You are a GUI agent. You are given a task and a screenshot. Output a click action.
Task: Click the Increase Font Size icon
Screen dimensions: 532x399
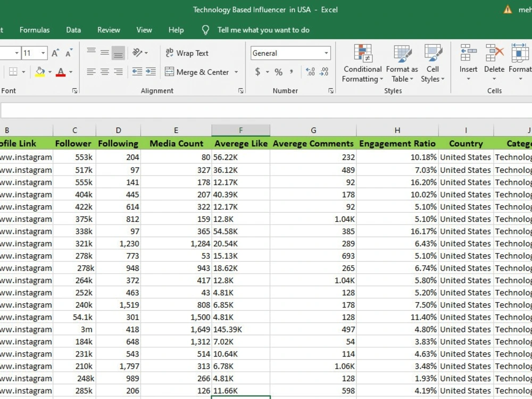pos(55,53)
